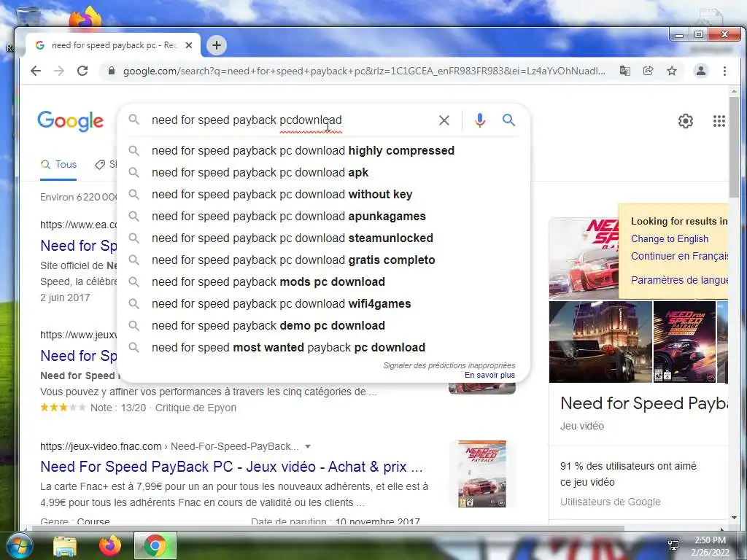
Task: Click the 'Need for Speed Payback' panel title
Action: [x=644, y=404]
